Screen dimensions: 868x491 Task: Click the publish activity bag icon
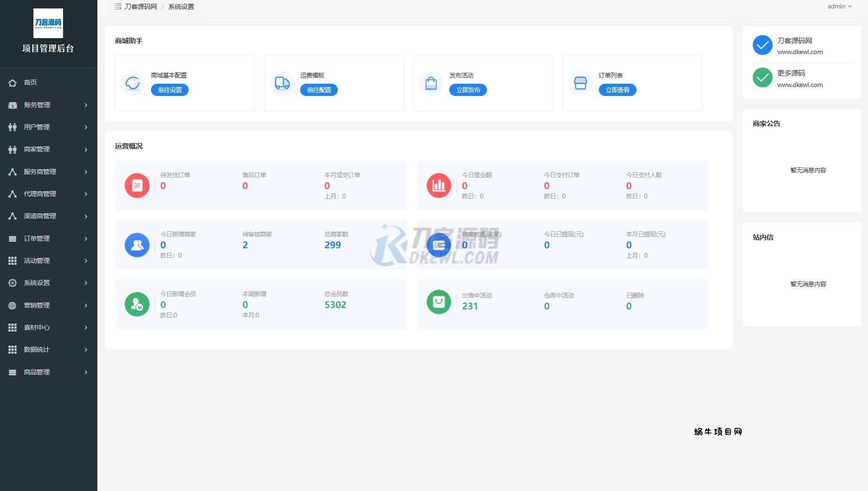[x=431, y=83]
